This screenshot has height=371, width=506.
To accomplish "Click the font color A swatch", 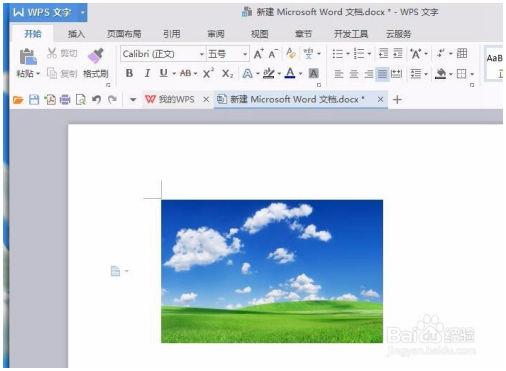I will pos(290,73).
